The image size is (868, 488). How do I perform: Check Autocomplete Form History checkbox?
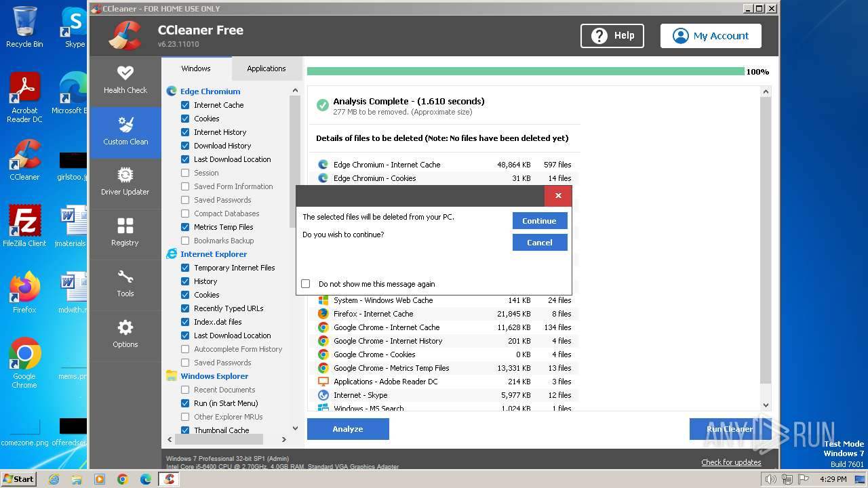[185, 349]
